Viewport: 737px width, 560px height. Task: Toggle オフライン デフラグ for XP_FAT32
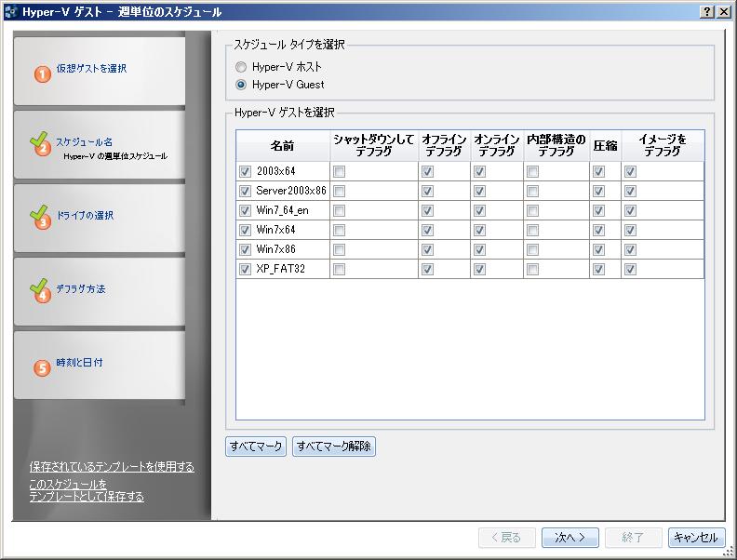427,269
